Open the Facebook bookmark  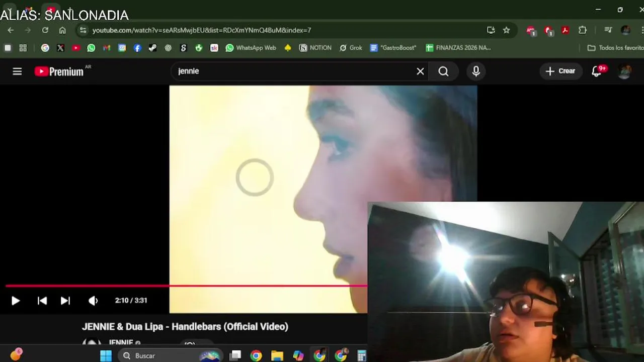[x=137, y=48]
